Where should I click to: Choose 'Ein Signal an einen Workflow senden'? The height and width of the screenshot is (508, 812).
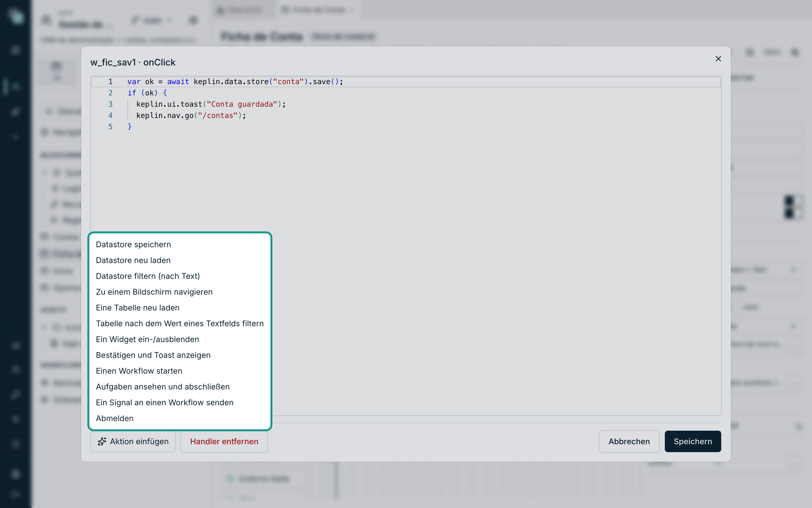coord(180,402)
